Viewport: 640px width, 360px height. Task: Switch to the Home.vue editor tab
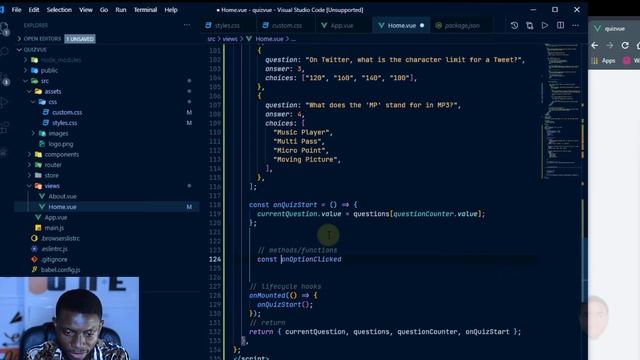click(x=401, y=25)
